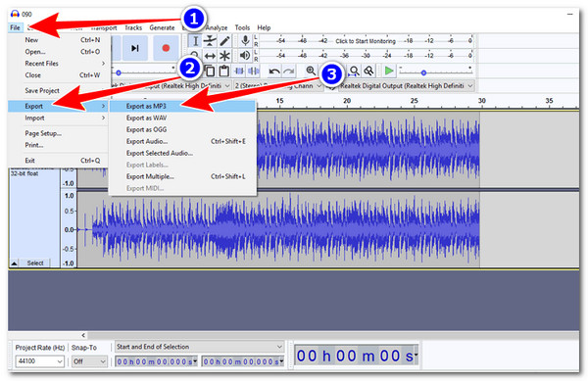Choose Print... from the File menu
Viewport: 588px width, 381px height.
[x=60, y=145]
